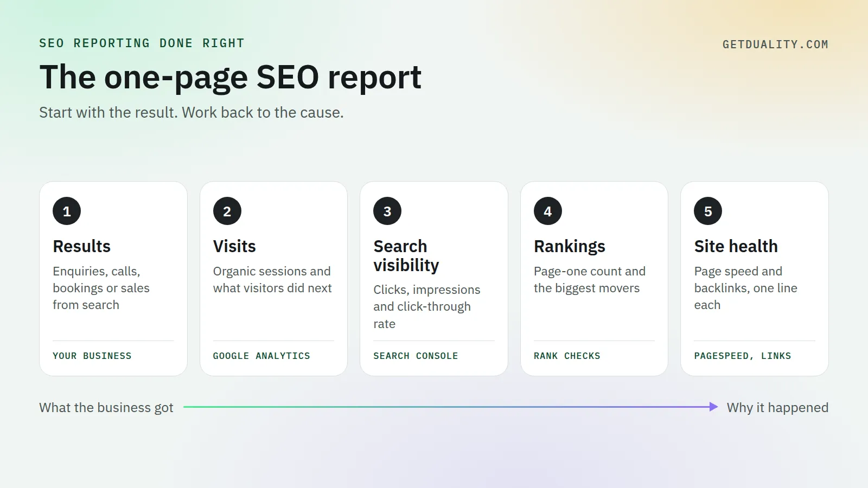The height and width of the screenshot is (488, 868).
Task: Select the "SEARCH CONSOLE" source label
Action: pos(416,356)
